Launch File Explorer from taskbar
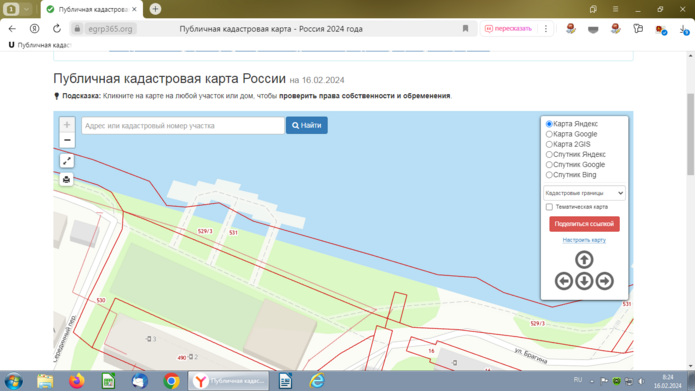 point(45,381)
